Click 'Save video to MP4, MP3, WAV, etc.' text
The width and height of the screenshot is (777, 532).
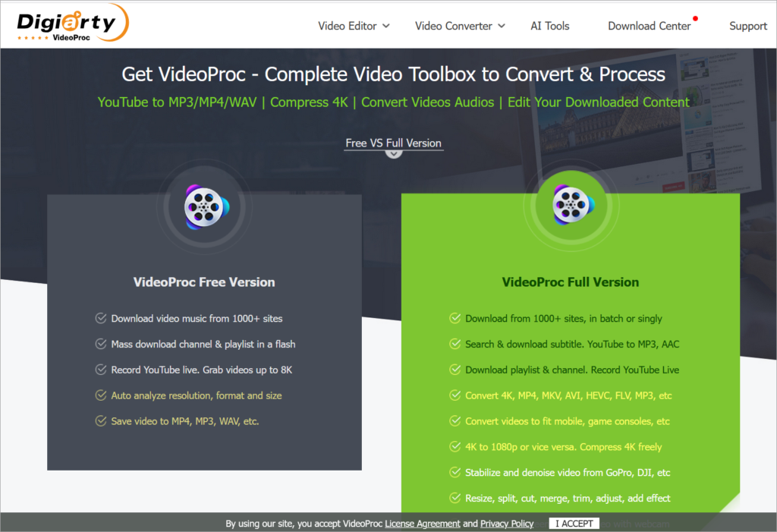185,421
